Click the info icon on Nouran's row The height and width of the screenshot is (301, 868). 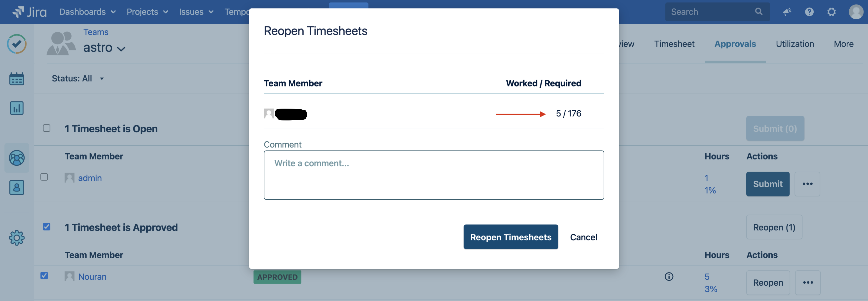[x=669, y=276]
